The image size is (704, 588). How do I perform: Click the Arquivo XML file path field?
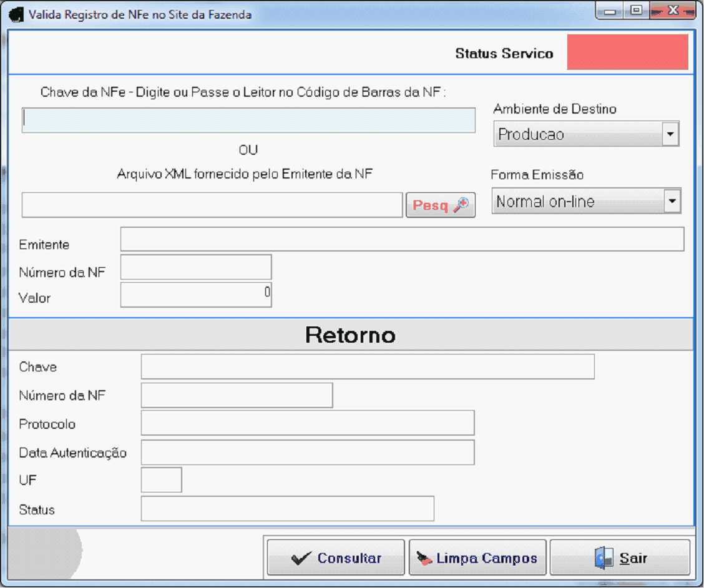tap(212, 205)
